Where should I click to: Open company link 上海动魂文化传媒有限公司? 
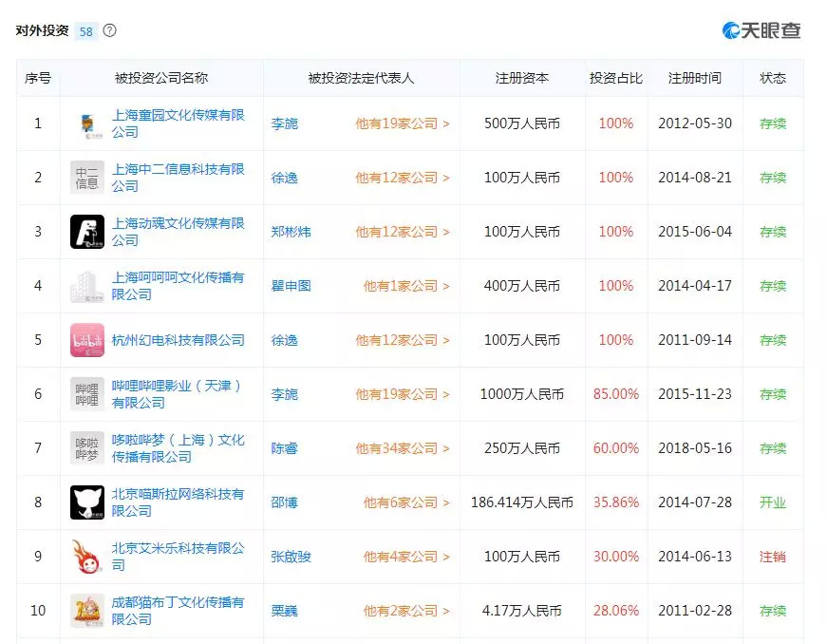(x=178, y=232)
